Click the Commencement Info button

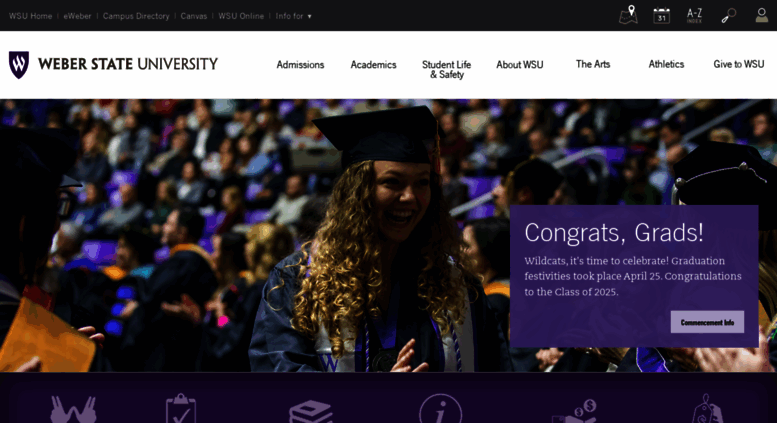click(707, 322)
